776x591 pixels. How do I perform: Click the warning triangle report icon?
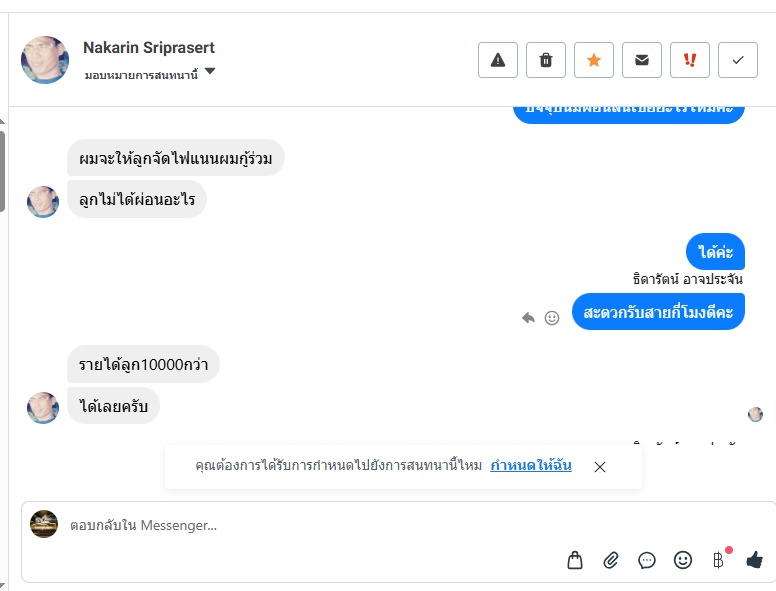tap(498, 60)
